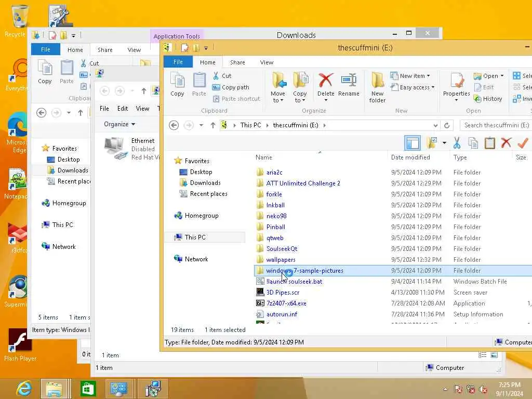Viewport: 532px width, 399px height.
Task: Switch to Share tab in thescuffmini window
Action: click(237, 62)
